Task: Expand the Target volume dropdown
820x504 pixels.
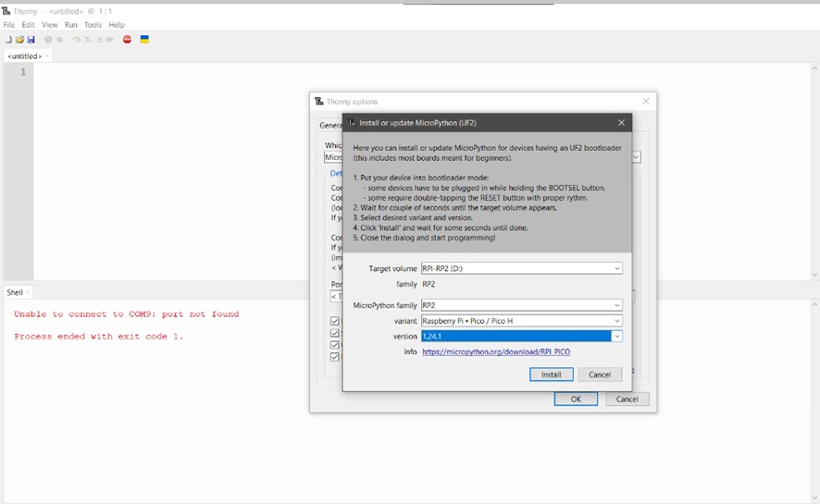Action: (617, 268)
